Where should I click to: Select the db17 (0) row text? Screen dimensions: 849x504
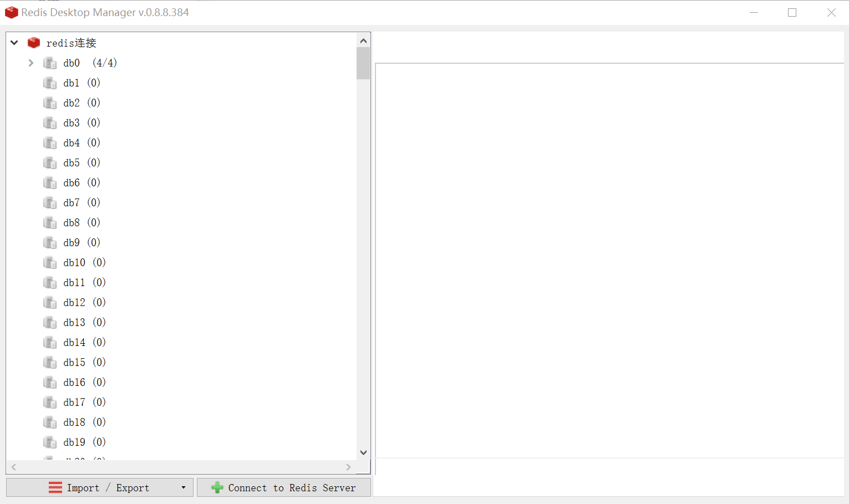tap(84, 402)
